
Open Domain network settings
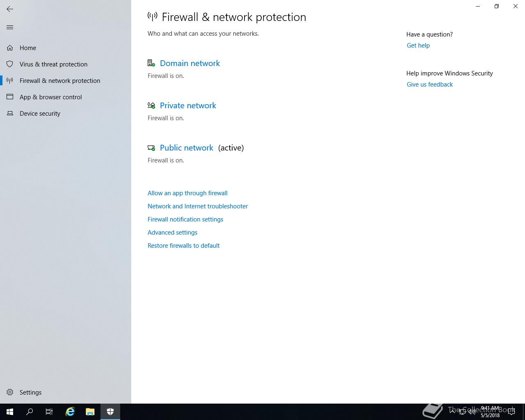click(x=190, y=63)
